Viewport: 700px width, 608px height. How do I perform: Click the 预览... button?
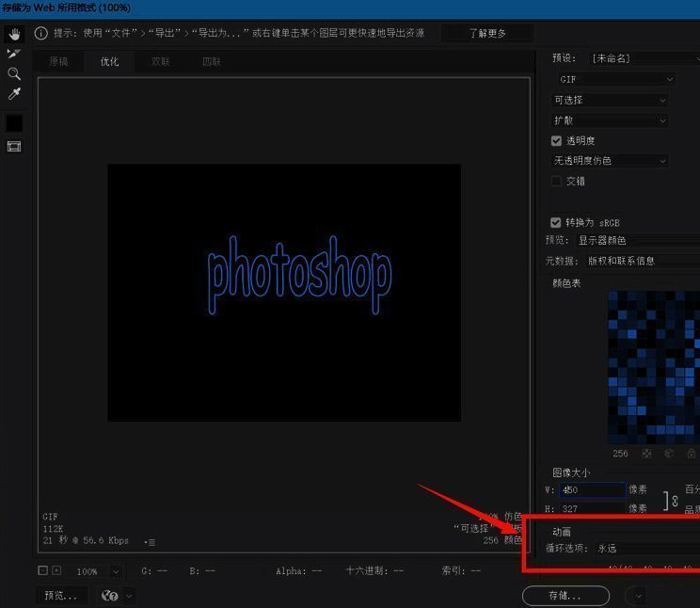61,596
